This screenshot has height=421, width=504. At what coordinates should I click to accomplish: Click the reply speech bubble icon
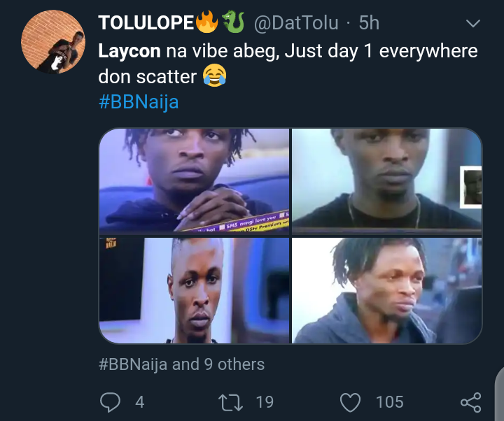click(111, 401)
